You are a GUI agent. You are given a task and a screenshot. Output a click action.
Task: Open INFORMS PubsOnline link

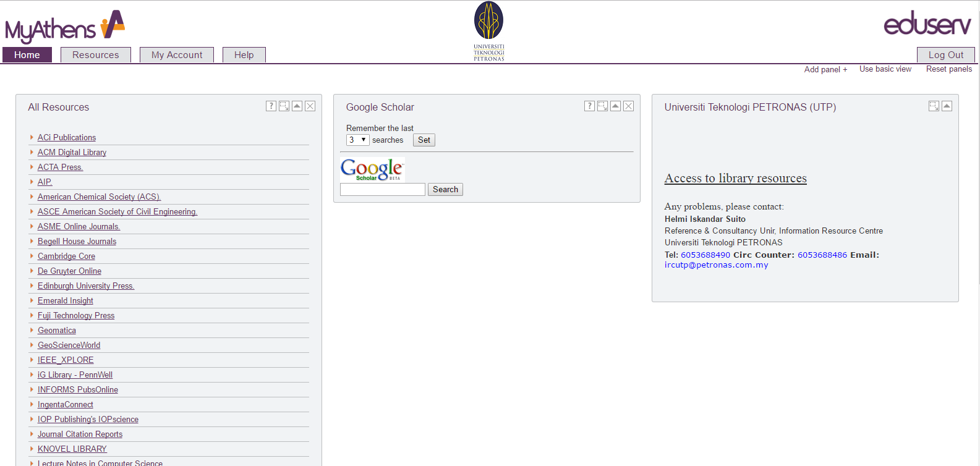(x=78, y=389)
